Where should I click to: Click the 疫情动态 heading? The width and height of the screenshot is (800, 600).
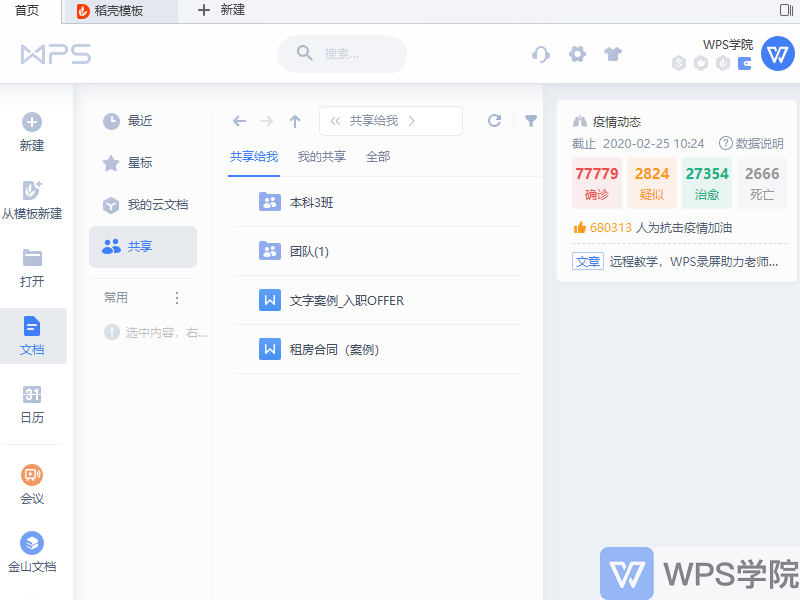point(616,122)
